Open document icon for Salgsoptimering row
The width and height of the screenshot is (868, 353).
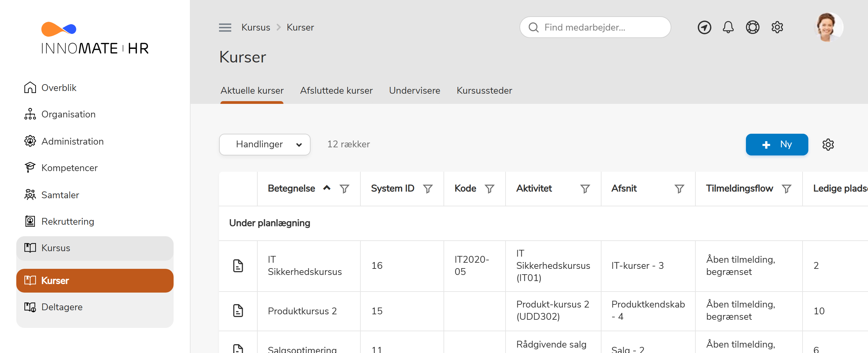coord(238,348)
